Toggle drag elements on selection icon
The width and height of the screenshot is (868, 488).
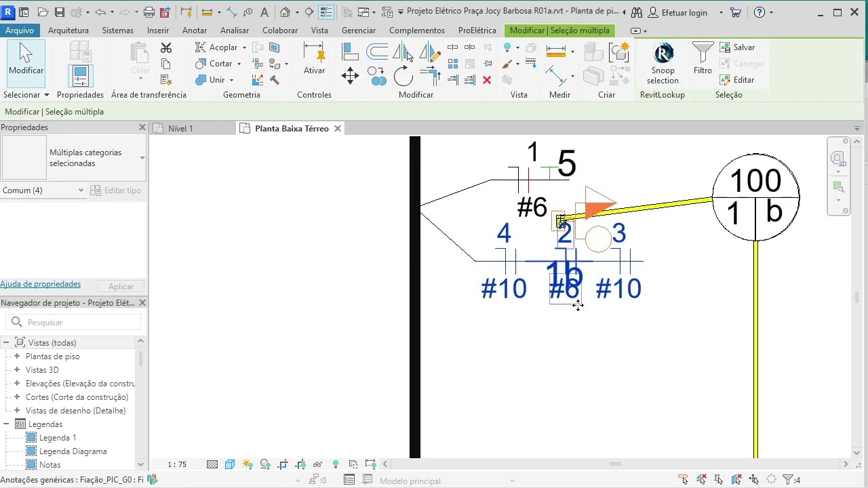pyautogui.click(x=754, y=480)
